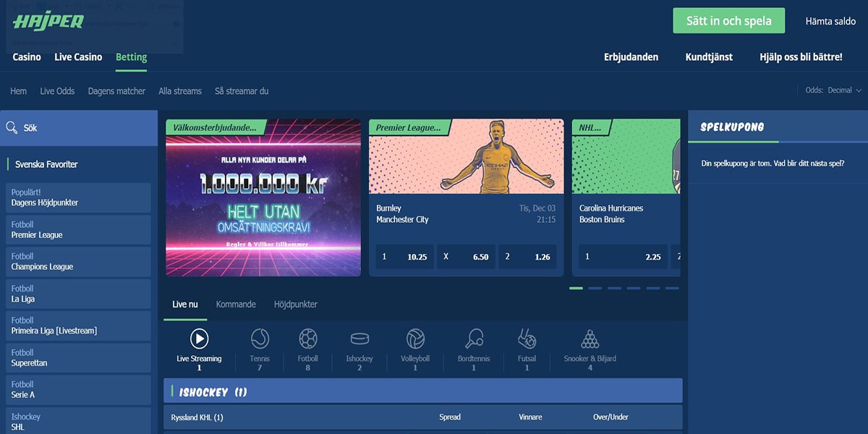Select the Live Streaming play icon

click(199, 339)
